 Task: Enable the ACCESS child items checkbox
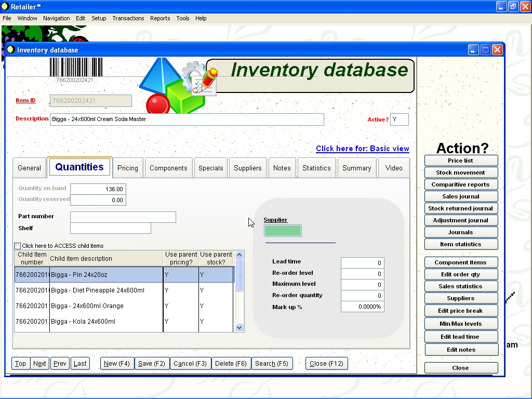point(18,246)
